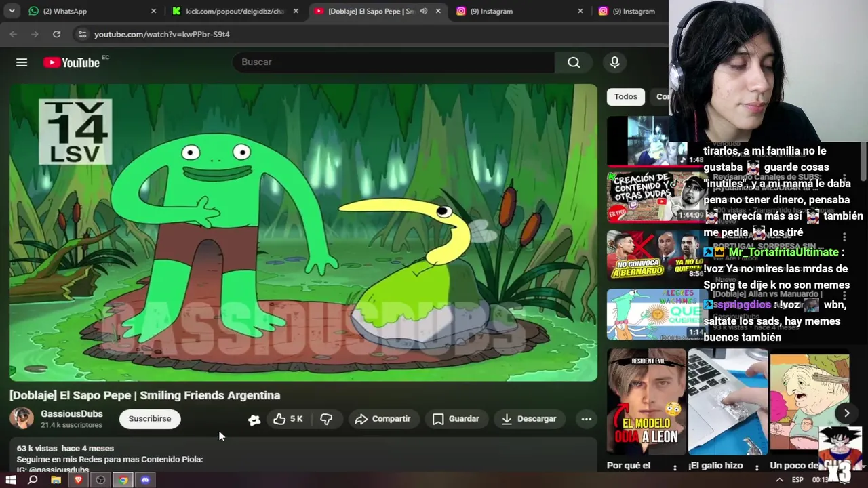Close the YouTube video tab
Viewport: 868px width, 488px height.
pos(438,11)
